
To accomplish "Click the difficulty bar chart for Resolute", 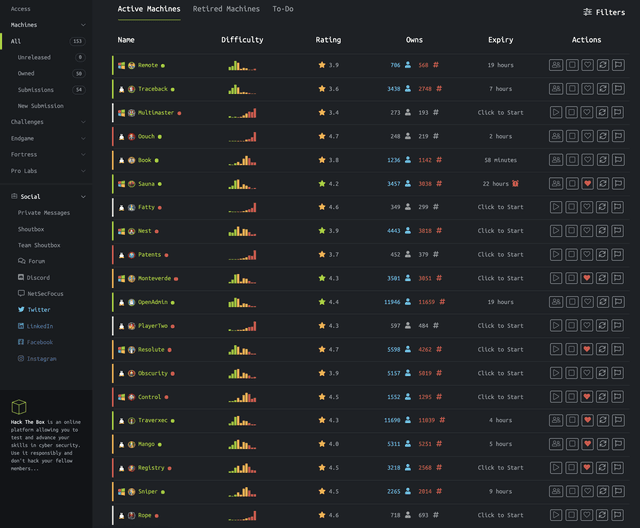I will (x=242, y=349).
